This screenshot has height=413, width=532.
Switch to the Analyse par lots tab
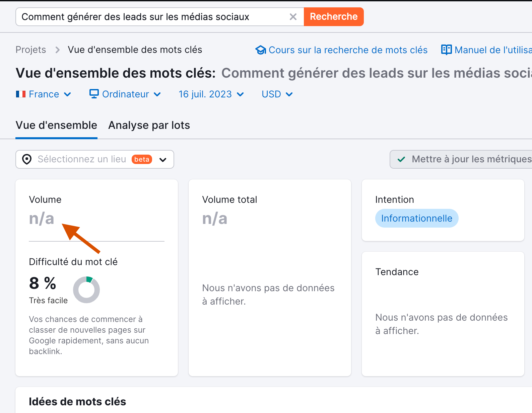click(149, 125)
